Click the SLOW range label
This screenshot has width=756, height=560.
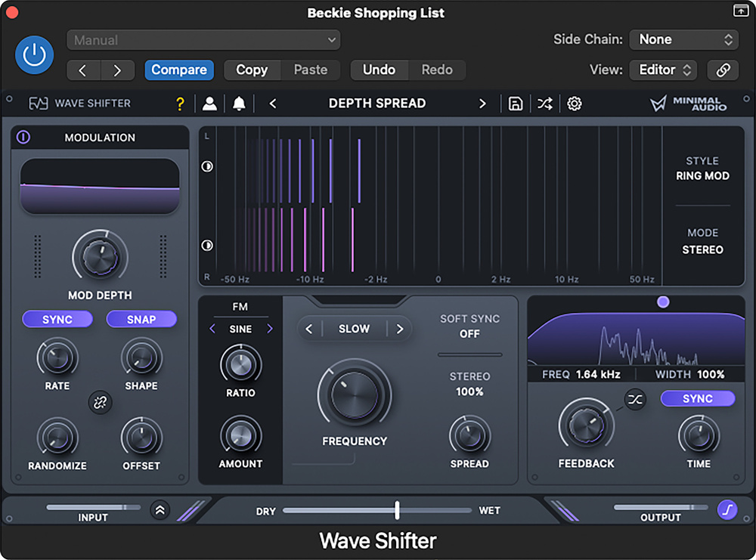click(354, 330)
